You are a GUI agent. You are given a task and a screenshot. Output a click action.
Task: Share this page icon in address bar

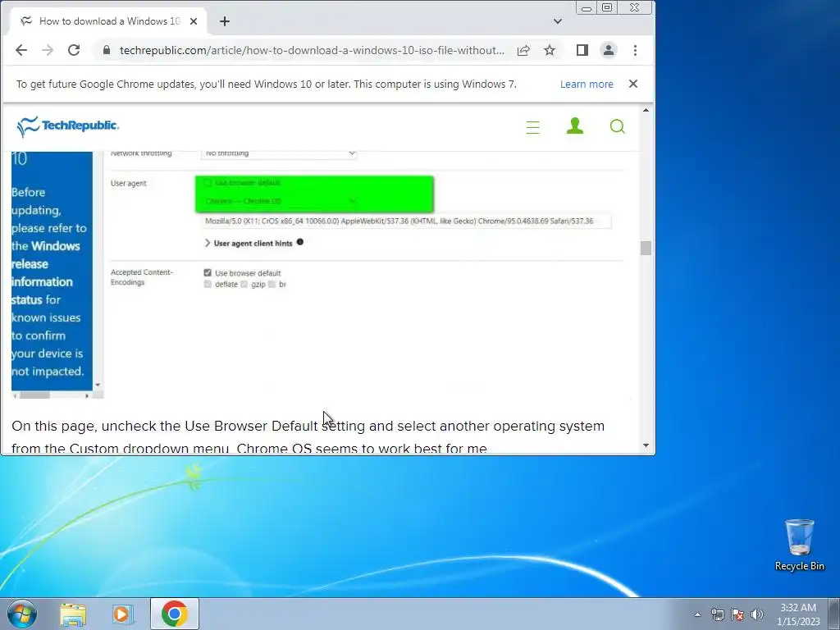click(x=523, y=50)
